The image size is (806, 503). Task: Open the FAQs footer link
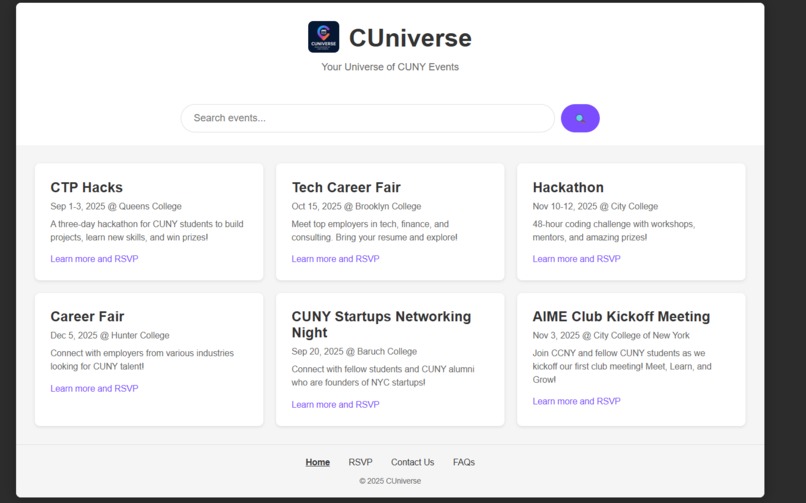464,462
